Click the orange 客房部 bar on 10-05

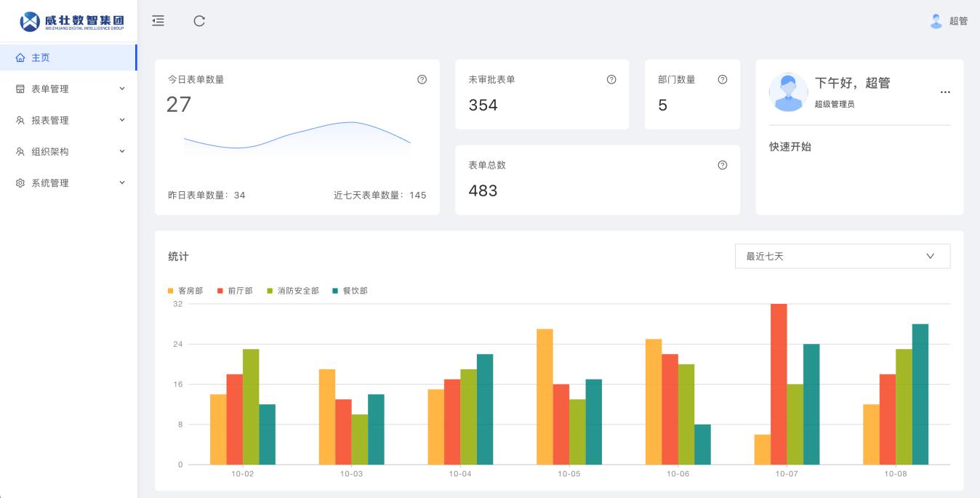(x=545, y=397)
